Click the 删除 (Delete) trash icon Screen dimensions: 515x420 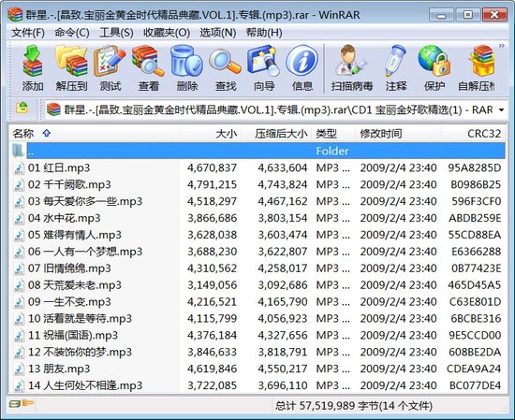pyautogui.click(x=187, y=68)
